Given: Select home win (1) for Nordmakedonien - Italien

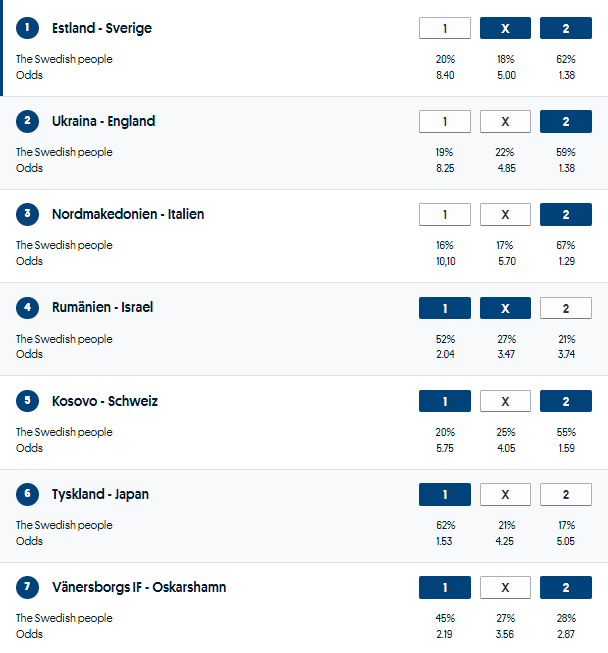Looking at the screenshot, I should click(x=445, y=214).
